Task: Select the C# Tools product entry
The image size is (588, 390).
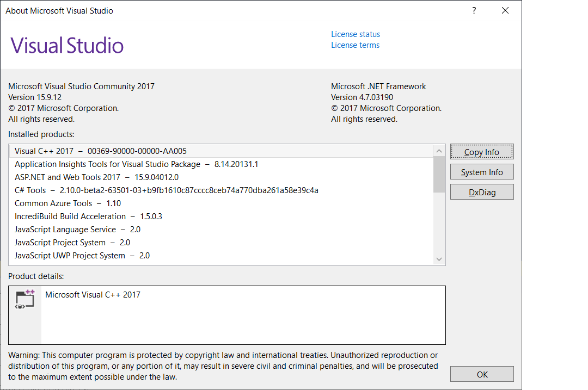Action: click(x=166, y=190)
